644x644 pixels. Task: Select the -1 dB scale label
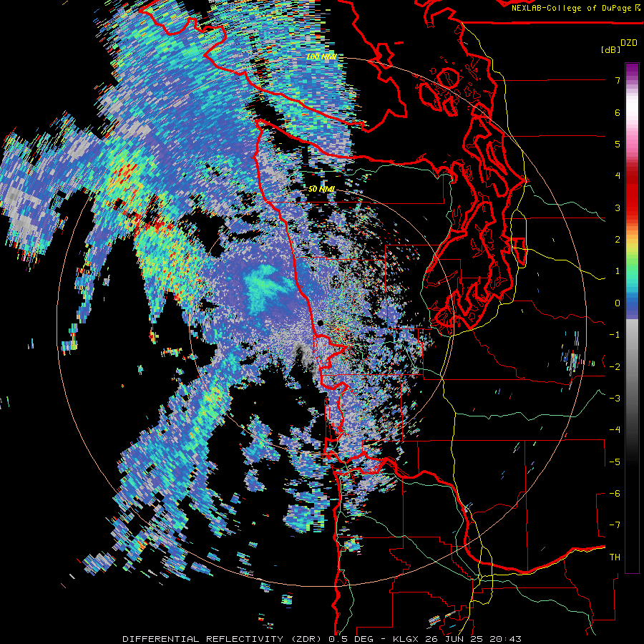pyautogui.click(x=615, y=335)
